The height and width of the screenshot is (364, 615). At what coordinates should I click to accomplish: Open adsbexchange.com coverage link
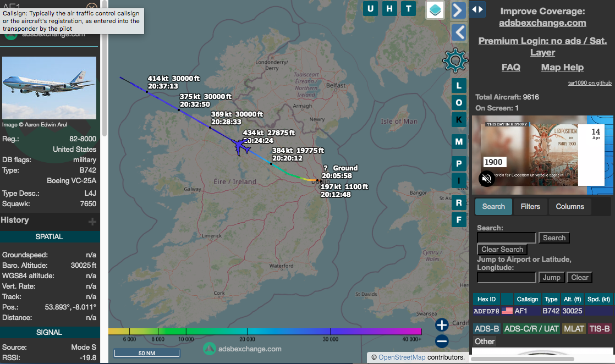point(542,23)
